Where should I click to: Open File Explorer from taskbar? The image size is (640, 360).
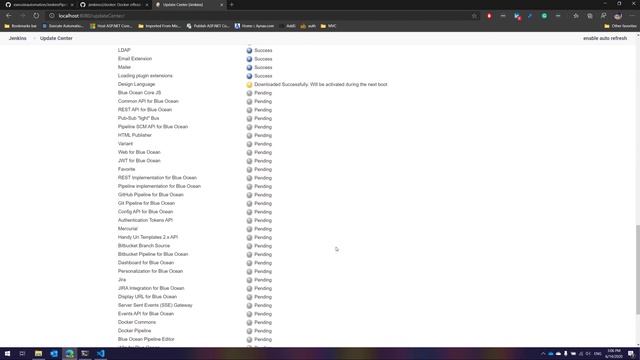coord(38,353)
